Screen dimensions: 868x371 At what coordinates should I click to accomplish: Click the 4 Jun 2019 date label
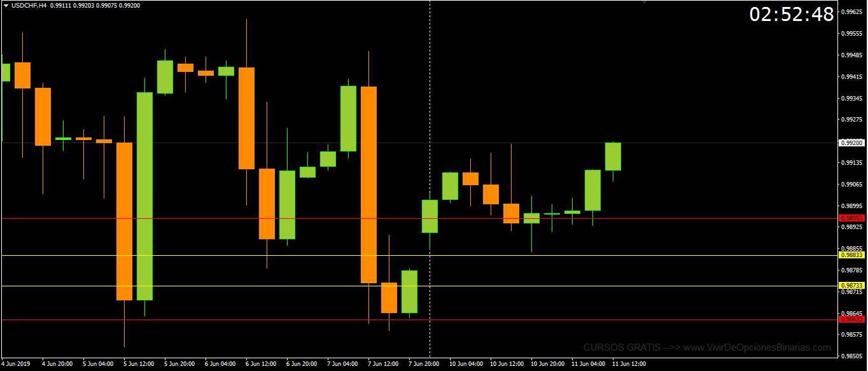[x=15, y=364]
